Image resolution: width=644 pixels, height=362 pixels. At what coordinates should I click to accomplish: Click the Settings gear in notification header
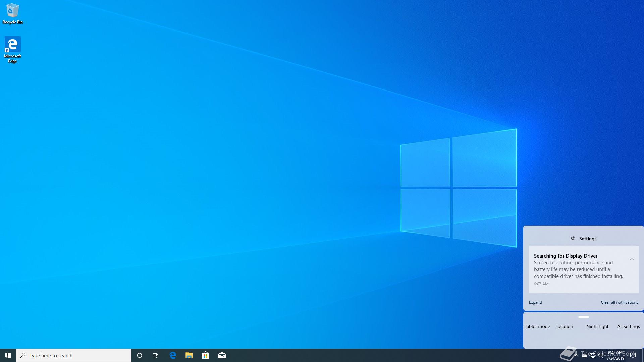573,238
